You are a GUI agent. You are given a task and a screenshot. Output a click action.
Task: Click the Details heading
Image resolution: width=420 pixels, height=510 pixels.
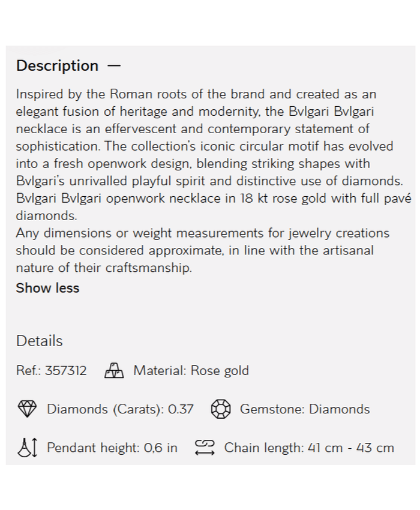(x=39, y=341)
